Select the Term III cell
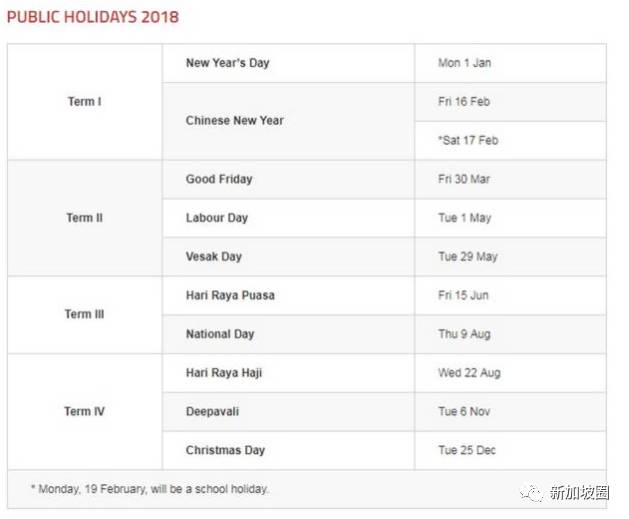 tap(84, 314)
